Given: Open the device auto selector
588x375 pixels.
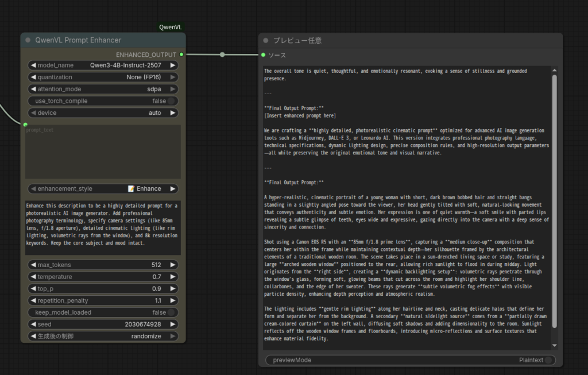Looking at the screenshot, I should [x=103, y=113].
